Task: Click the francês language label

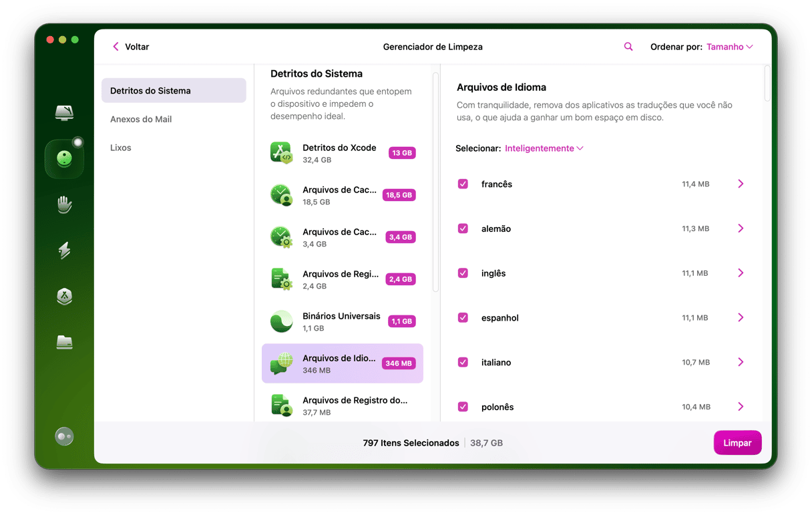Action: coord(497,184)
